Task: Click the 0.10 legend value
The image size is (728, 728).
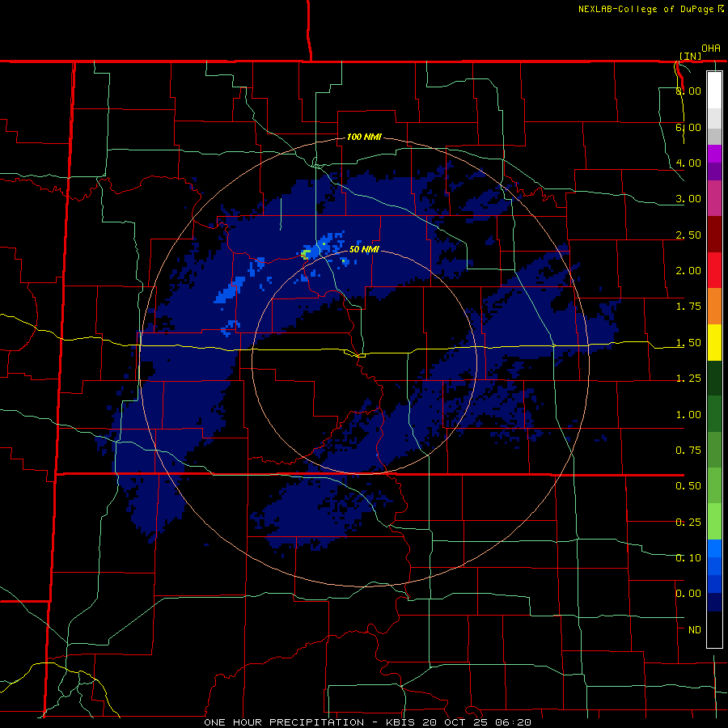Action: pos(688,558)
